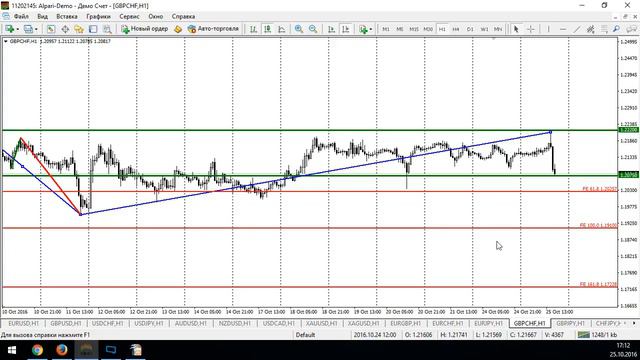Open the Файл menu

(x=21, y=16)
